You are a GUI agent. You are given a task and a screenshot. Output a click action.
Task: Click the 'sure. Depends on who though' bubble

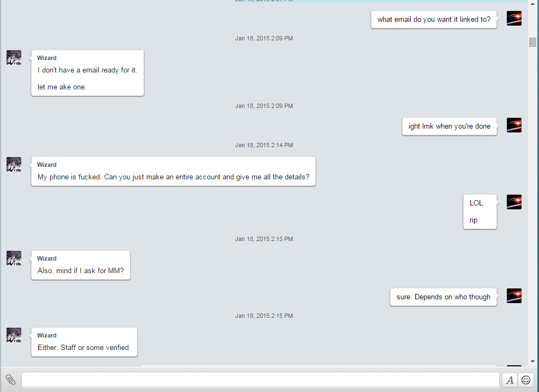(x=444, y=297)
